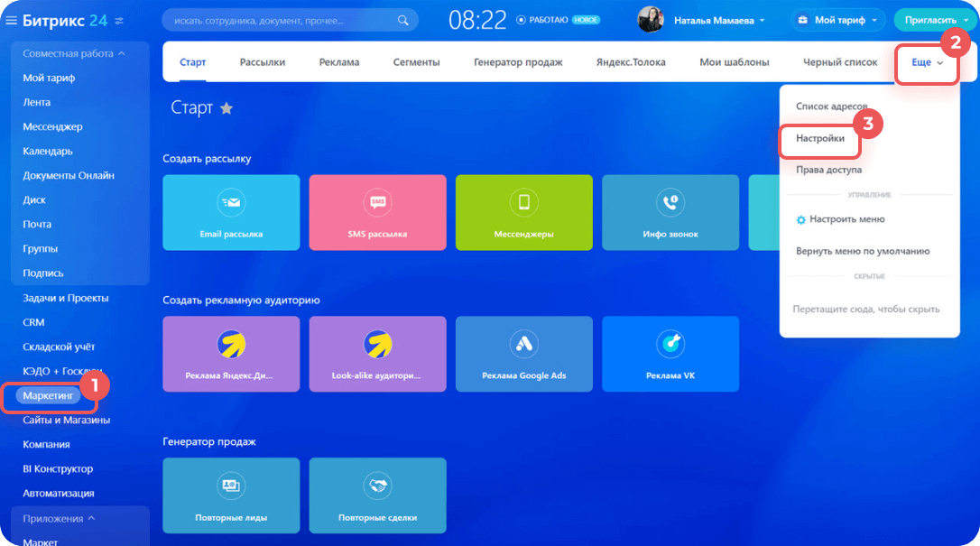
Task: Click the gear icon next to Настроить меню
Action: click(800, 220)
